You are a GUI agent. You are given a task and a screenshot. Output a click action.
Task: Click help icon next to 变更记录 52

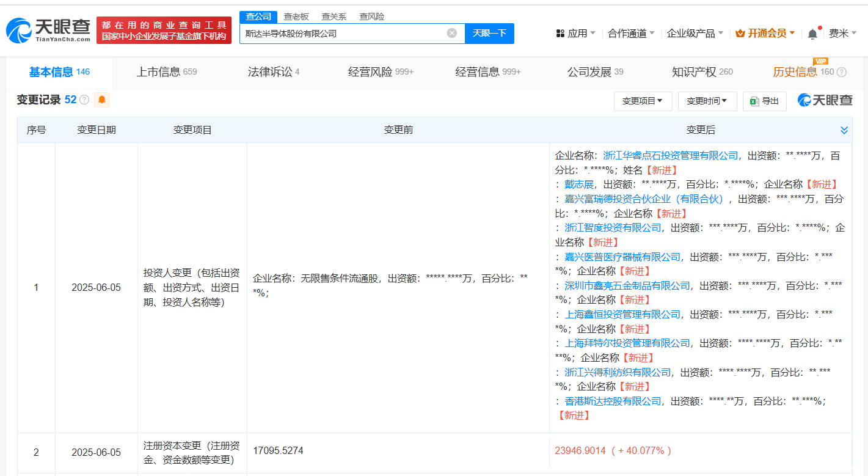click(84, 100)
